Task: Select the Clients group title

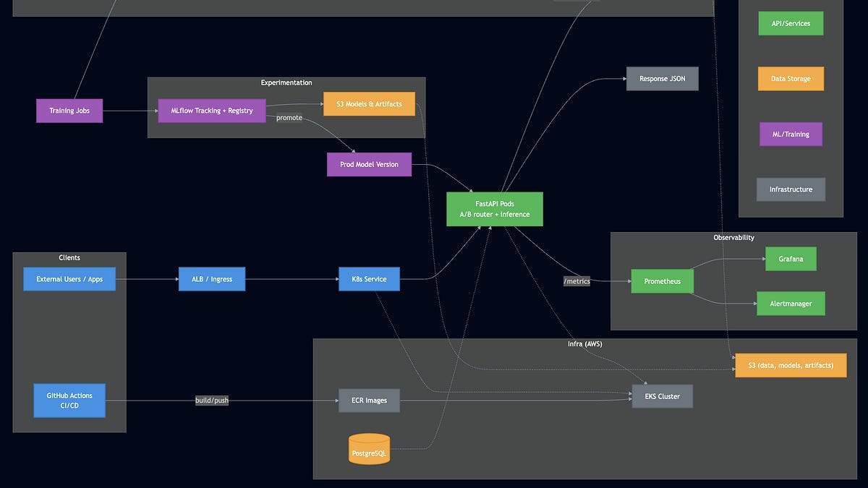Action: [69, 258]
